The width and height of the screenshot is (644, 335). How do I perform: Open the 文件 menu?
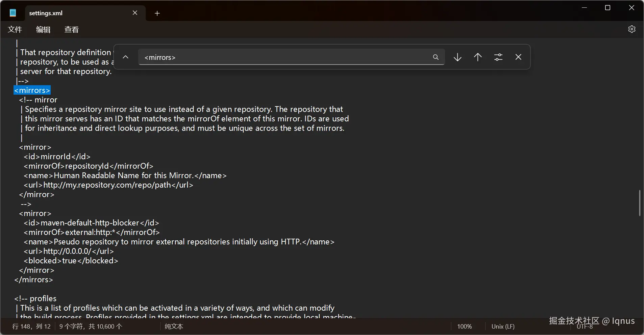tap(15, 29)
